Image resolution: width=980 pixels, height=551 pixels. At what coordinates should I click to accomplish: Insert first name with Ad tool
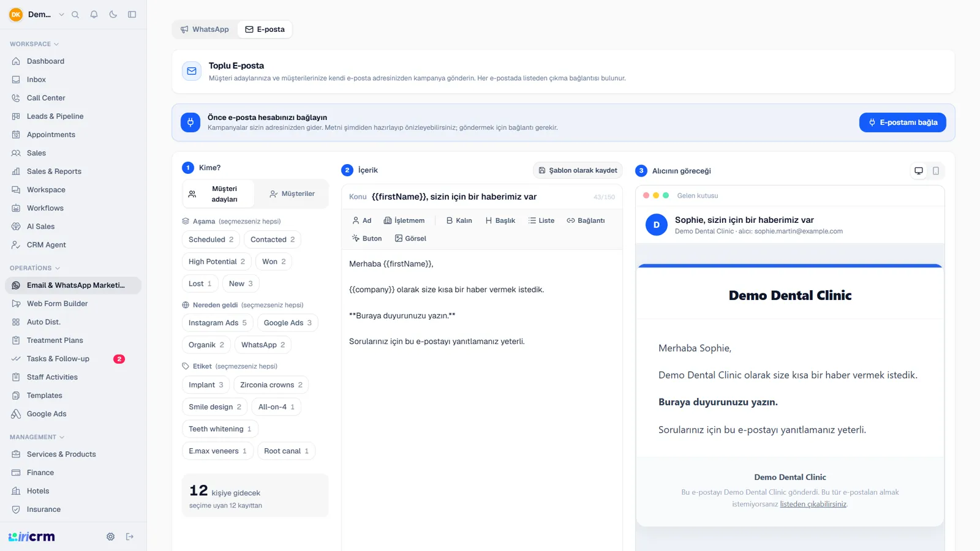pyautogui.click(x=362, y=220)
